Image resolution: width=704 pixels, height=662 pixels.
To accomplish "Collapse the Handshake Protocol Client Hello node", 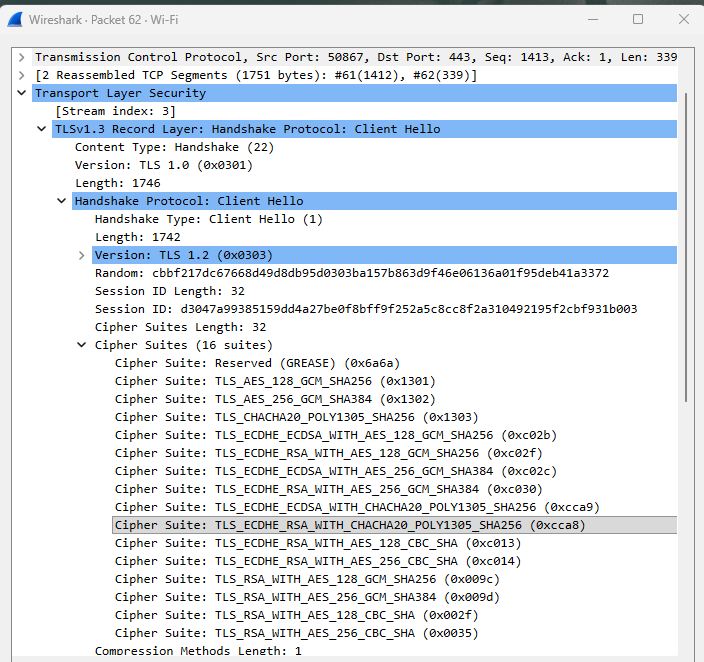I will pyautogui.click(x=62, y=201).
